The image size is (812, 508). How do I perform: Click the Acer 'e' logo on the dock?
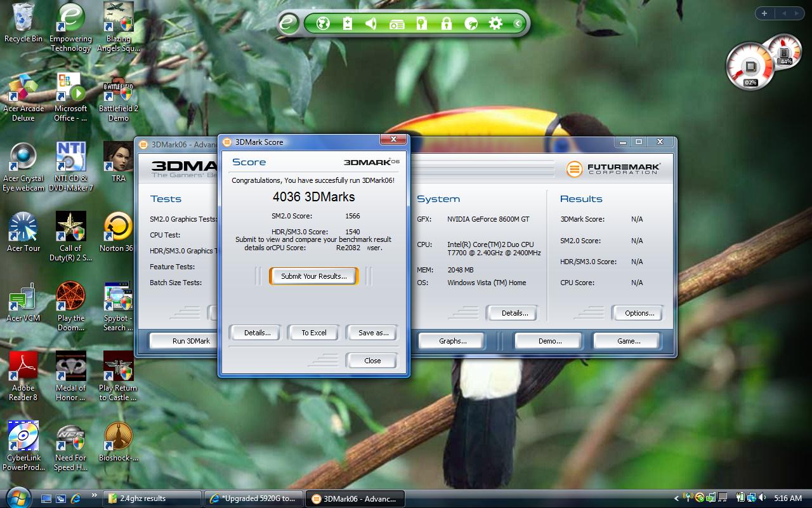[289, 23]
